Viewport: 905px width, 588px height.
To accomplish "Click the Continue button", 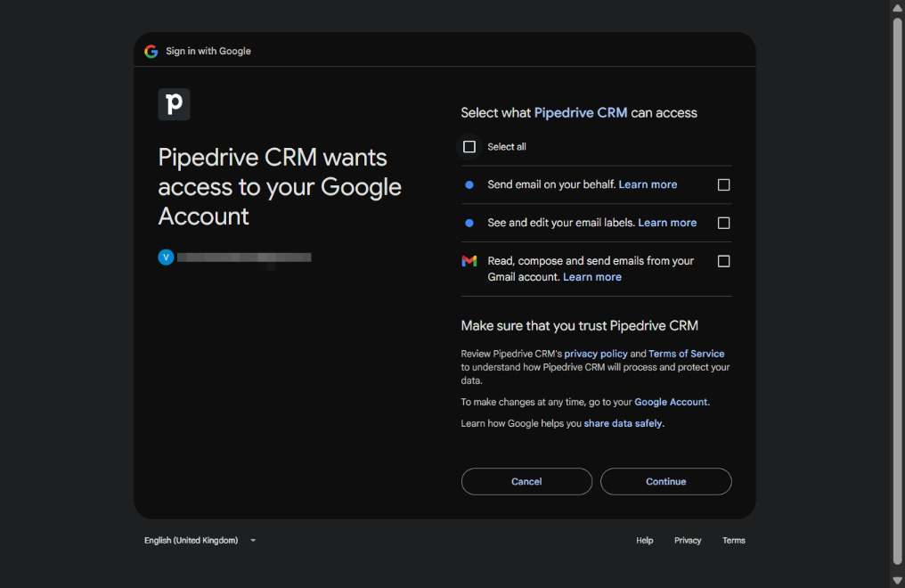I will click(665, 481).
